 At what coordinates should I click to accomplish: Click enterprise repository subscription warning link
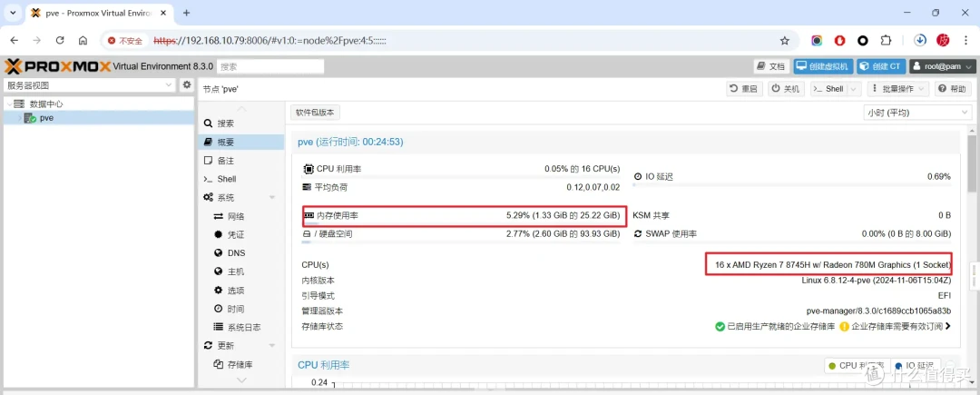click(895, 326)
